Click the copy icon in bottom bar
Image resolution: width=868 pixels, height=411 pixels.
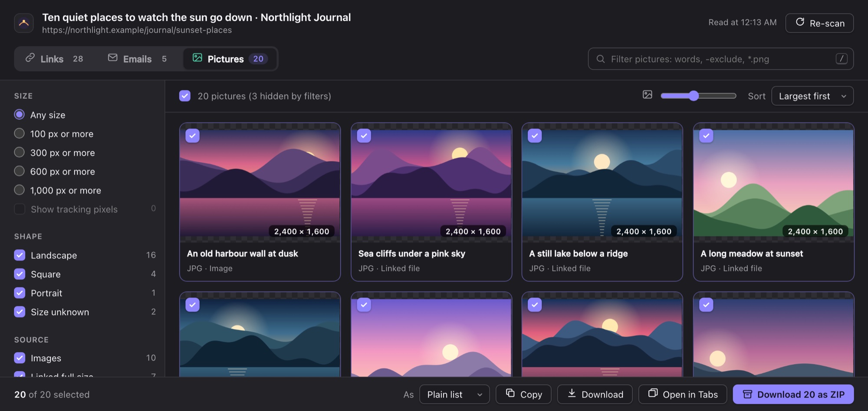(510, 393)
